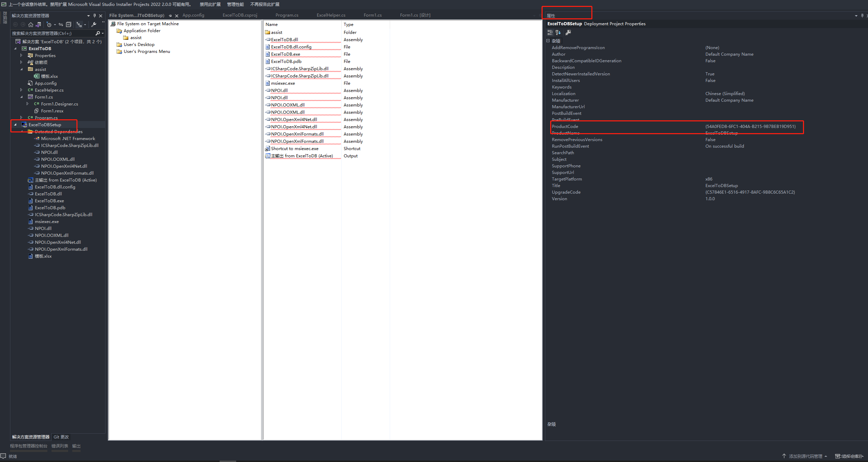Collapse the 杂项 category in Properties grid
The width and height of the screenshot is (868, 462).
click(548, 41)
